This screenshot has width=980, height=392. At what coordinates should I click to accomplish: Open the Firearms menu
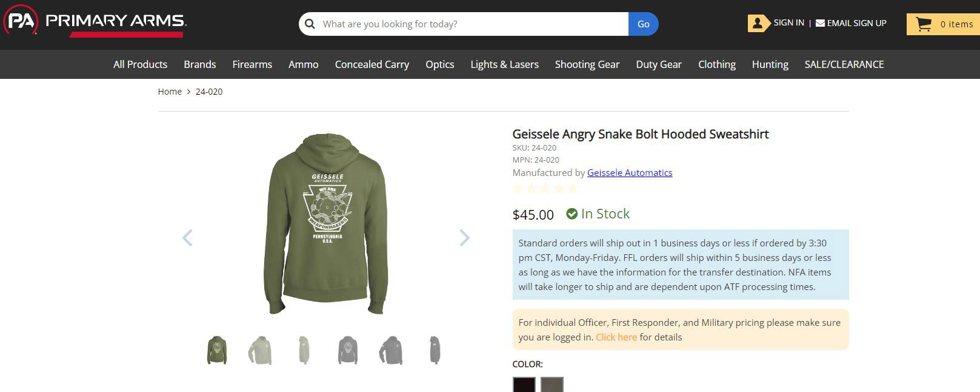pyautogui.click(x=252, y=64)
